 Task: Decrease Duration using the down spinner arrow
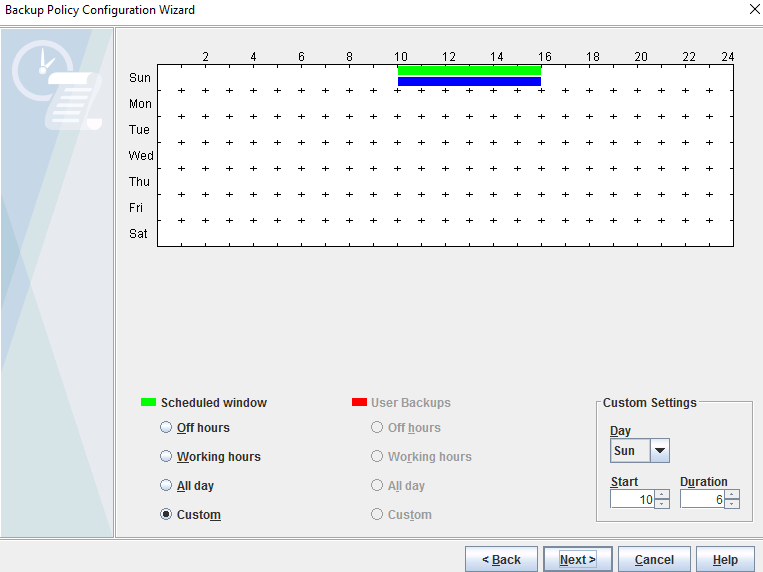tap(732, 503)
